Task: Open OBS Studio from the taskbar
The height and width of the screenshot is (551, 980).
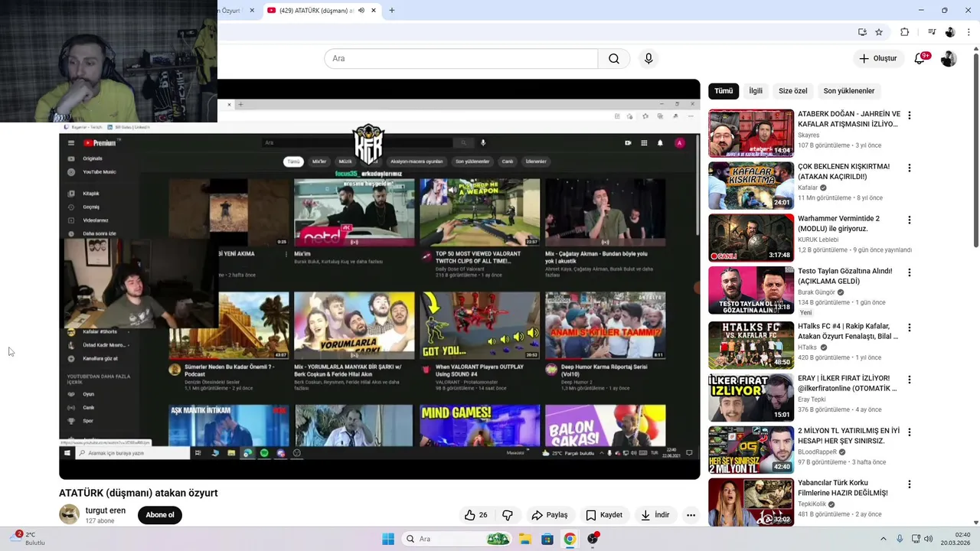Action: tap(593, 539)
